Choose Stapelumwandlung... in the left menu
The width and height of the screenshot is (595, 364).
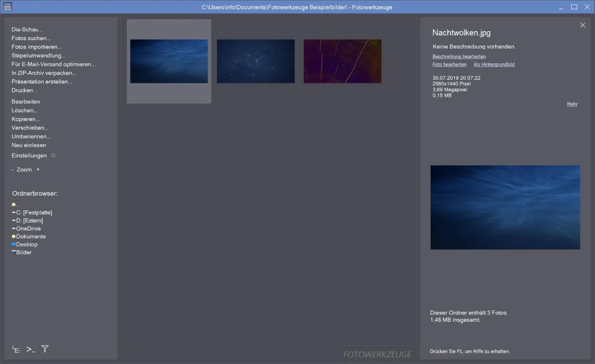coord(39,56)
